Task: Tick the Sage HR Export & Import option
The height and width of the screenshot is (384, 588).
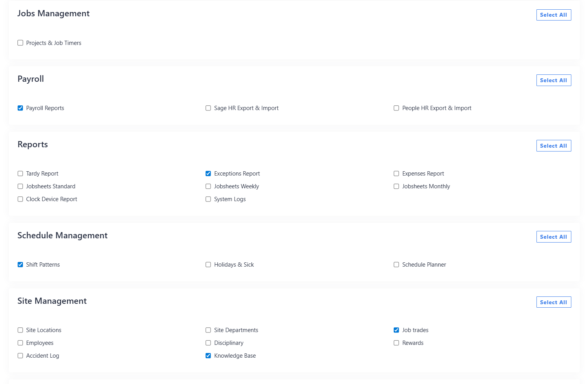Action: (x=208, y=108)
